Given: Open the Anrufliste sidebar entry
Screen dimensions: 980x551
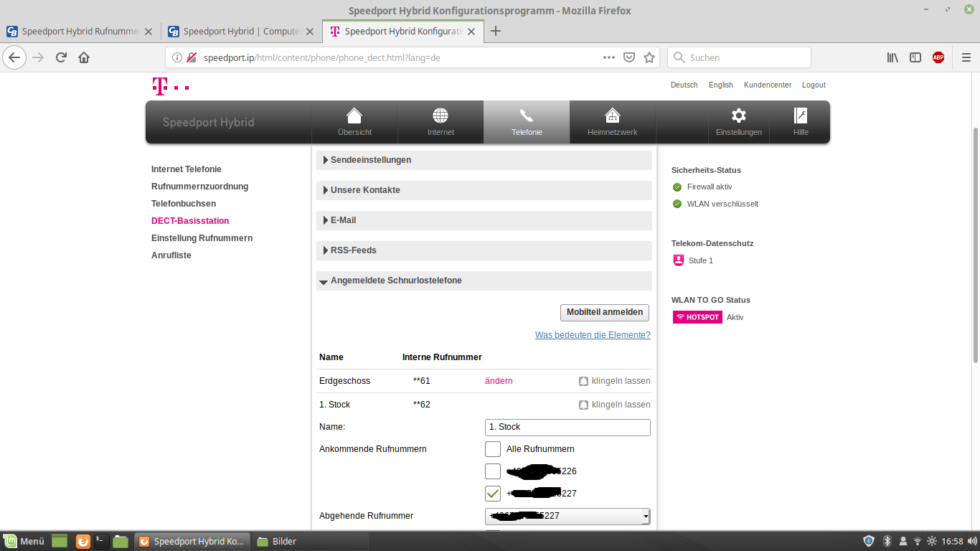Looking at the screenshot, I should [x=171, y=255].
